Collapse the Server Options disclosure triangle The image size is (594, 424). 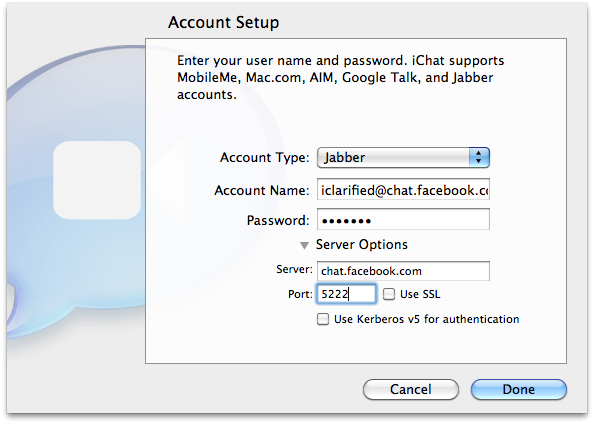(304, 246)
